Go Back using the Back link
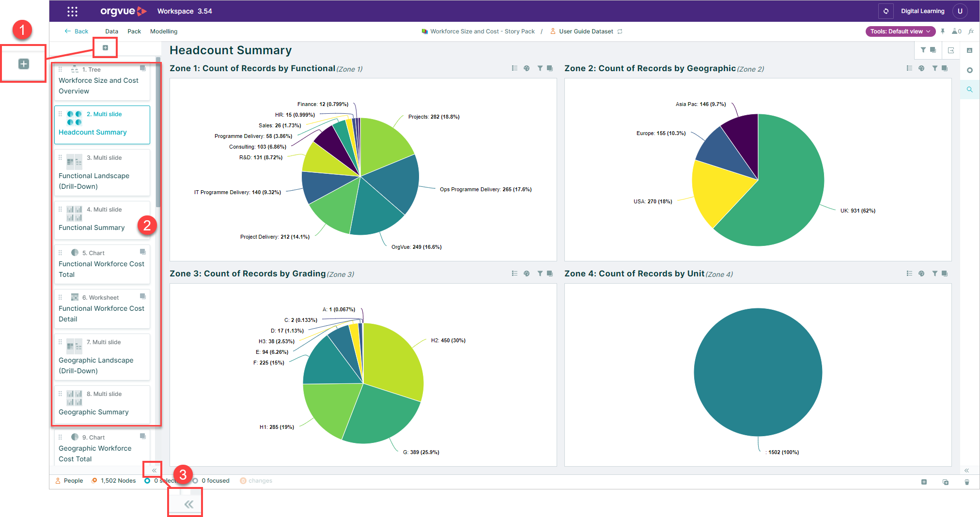Screen dimensions: 980x517 pyautogui.click(x=77, y=31)
